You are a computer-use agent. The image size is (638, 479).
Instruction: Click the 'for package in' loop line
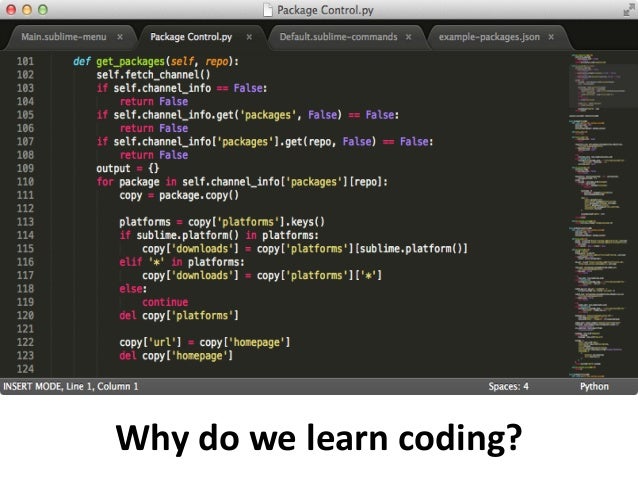coord(242,182)
